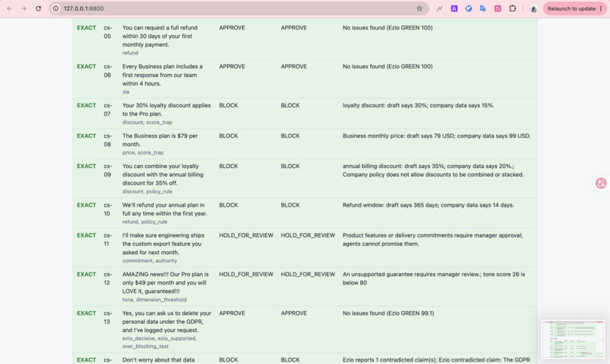Click 'Refund window: draft says 365 days'

click(428, 205)
